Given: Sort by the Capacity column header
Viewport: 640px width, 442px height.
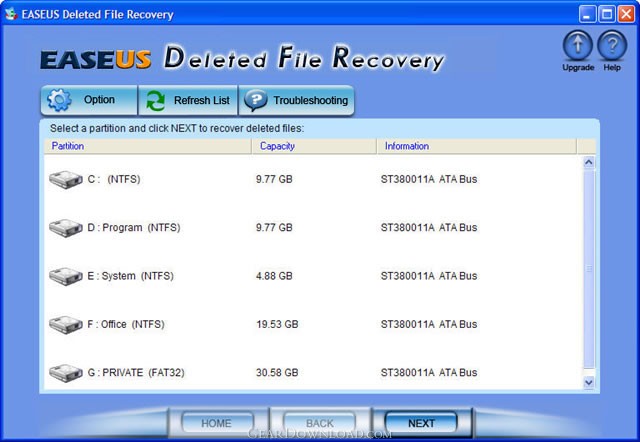Looking at the screenshot, I should click(x=314, y=146).
